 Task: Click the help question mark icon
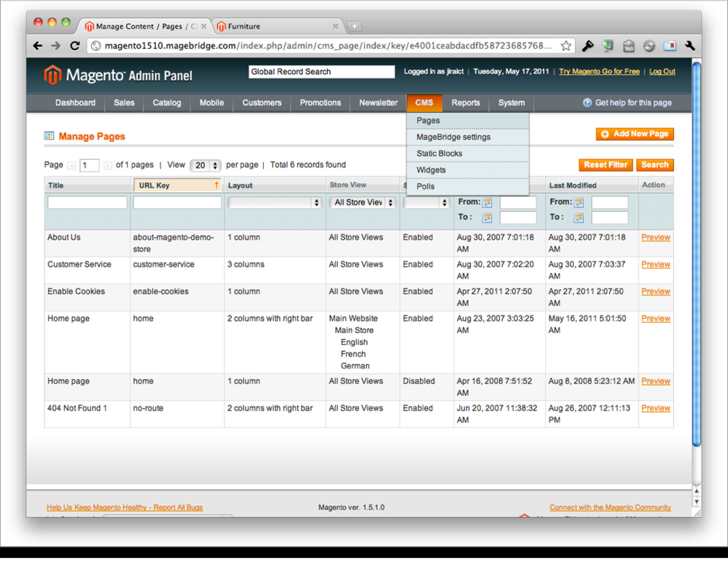[x=587, y=103]
